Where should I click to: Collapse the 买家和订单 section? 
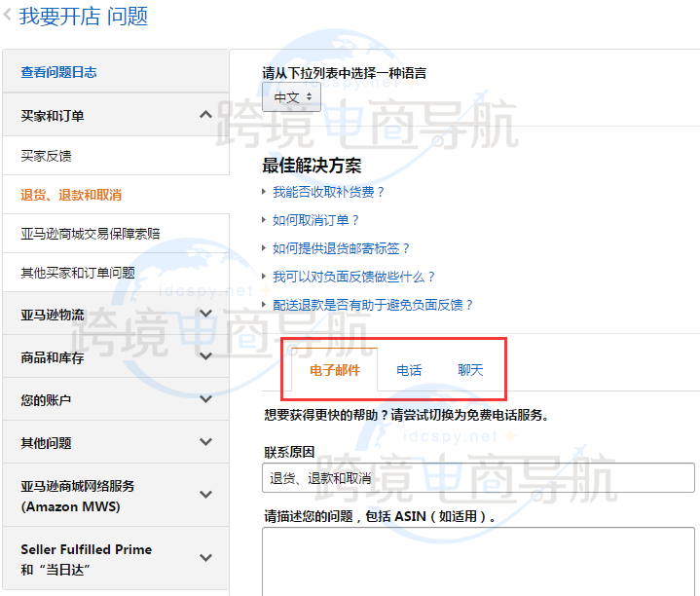pyautogui.click(x=205, y=115)
